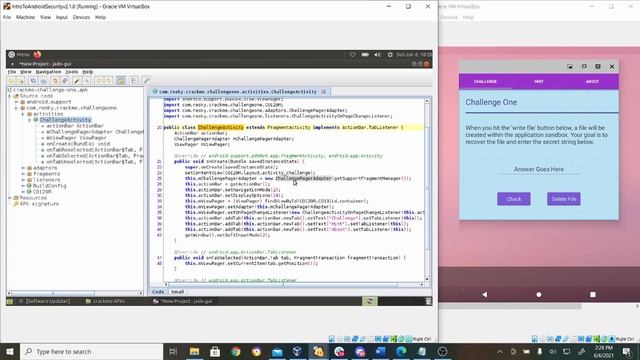640x360 pixels.
Task: Collapse the com.reoky.crackme.challengeone package
Action: tap(16, 108)
